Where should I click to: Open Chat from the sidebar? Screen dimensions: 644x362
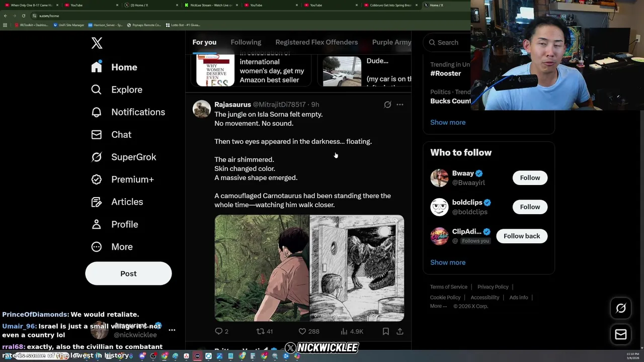point(111,135)
